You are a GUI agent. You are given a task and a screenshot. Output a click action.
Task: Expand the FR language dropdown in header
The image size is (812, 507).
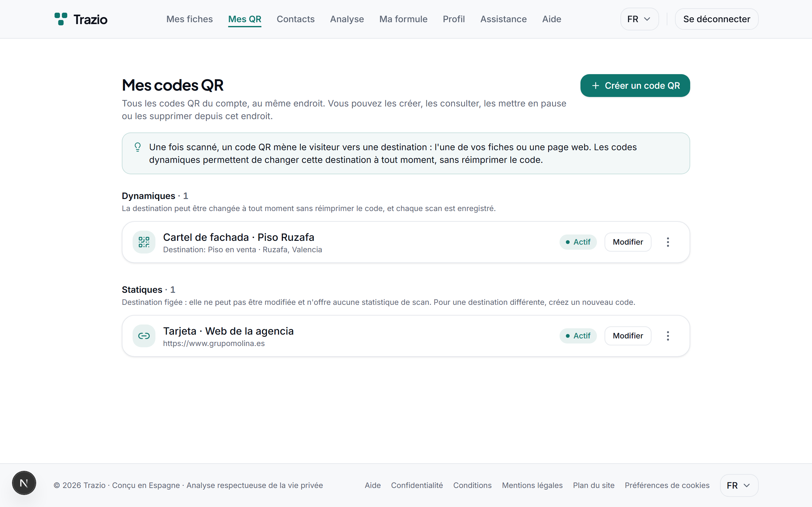[x=639, y=19]
